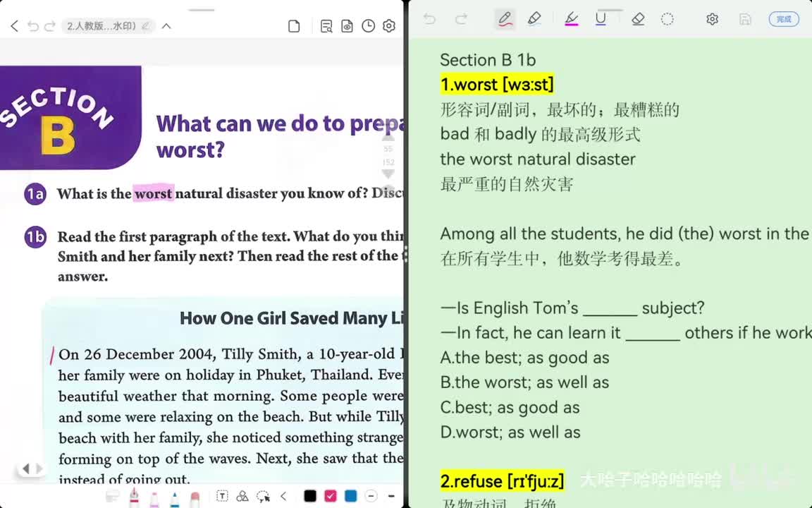Click the 完成 done button
Screen dimensions: 812x508
784,19
